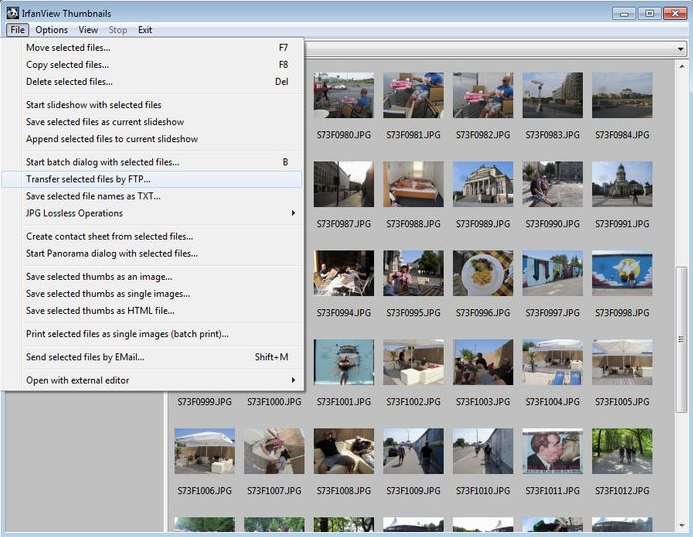Select Transfer selected files by FTP
Image resolution: width=693 pixels, height=537 pixels.
coord(89,179)
